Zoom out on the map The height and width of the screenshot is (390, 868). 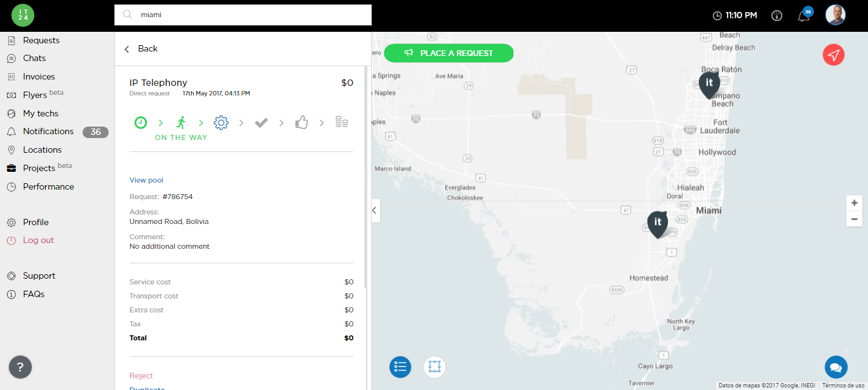click(x=854, y=219)
